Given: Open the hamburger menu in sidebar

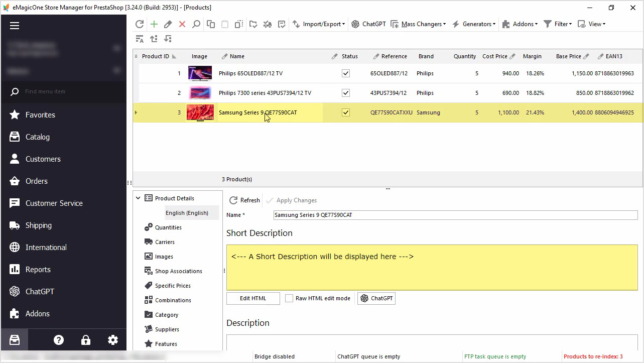Looking at the screenshot, I should point(15,26).
